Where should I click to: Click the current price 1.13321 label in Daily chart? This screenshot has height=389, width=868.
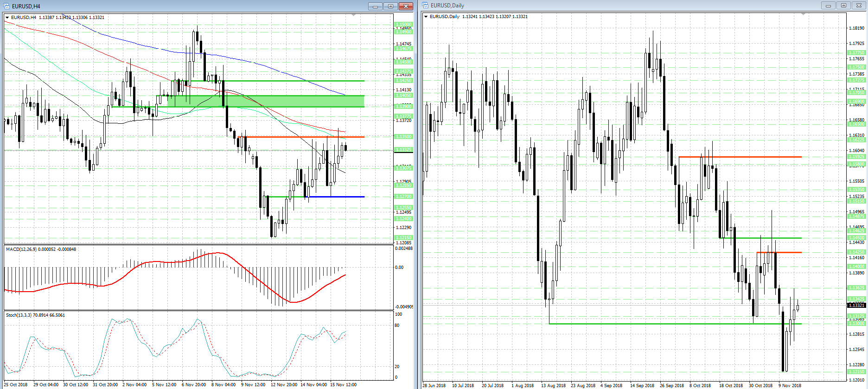point(856,305)
